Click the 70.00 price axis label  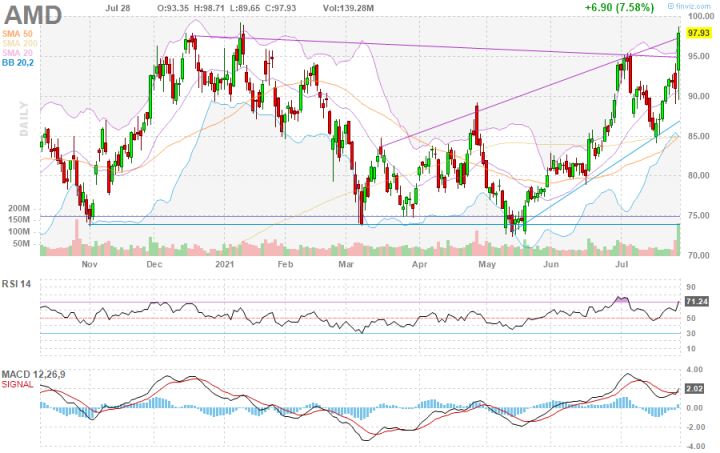pos(699,255)
